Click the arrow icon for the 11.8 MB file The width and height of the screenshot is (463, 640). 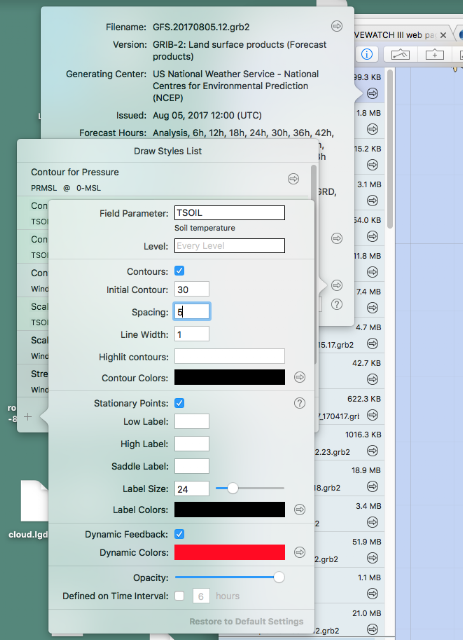click(x=372, y=272)
